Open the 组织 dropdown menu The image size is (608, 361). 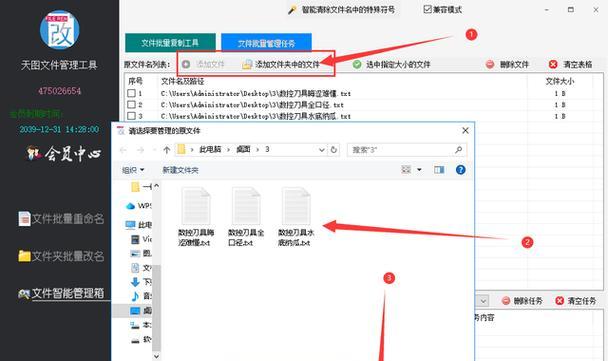click(133, 170)
